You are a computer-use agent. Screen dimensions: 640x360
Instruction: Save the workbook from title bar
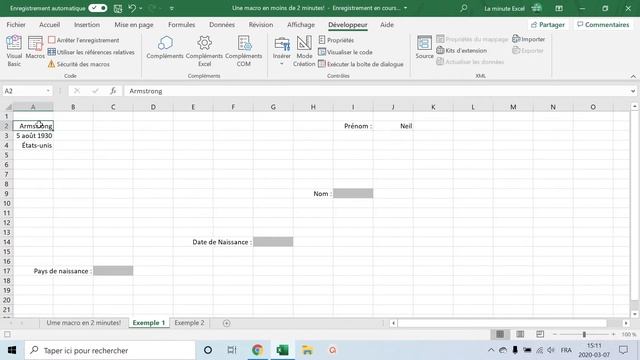[x=118, y=8]
